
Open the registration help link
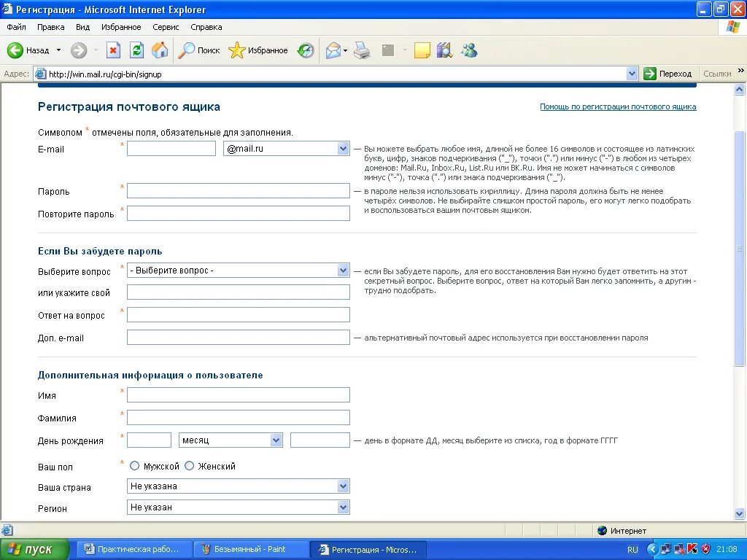[x=618, y=106]
